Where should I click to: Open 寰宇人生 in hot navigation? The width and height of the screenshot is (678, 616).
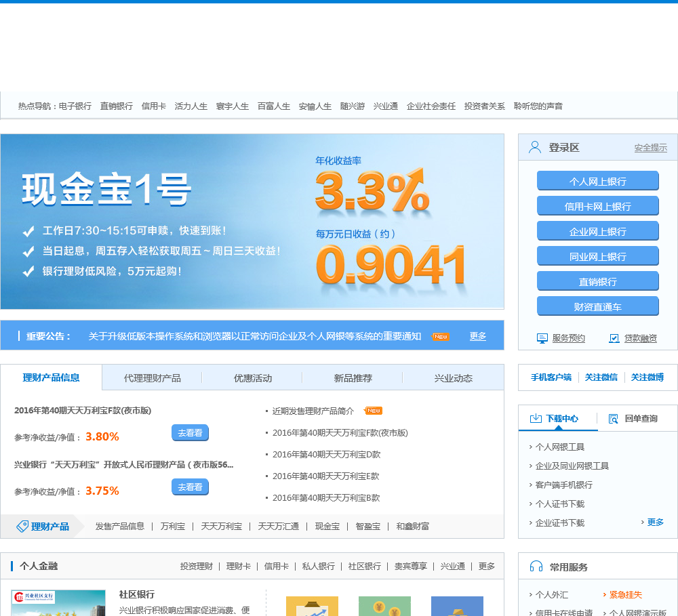click(233, 106)
